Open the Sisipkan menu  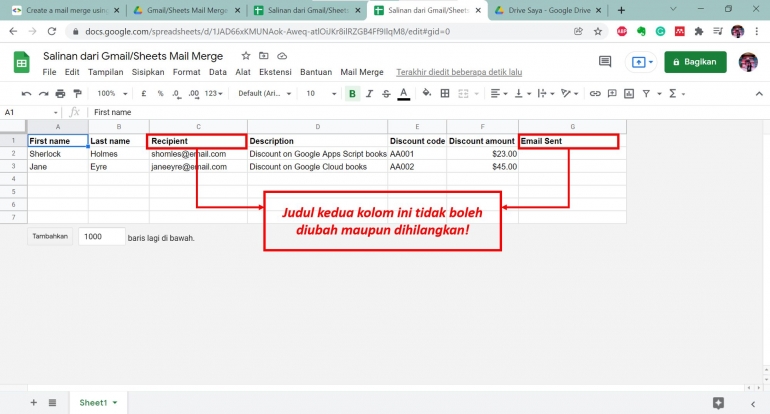[x=148, y=72]
